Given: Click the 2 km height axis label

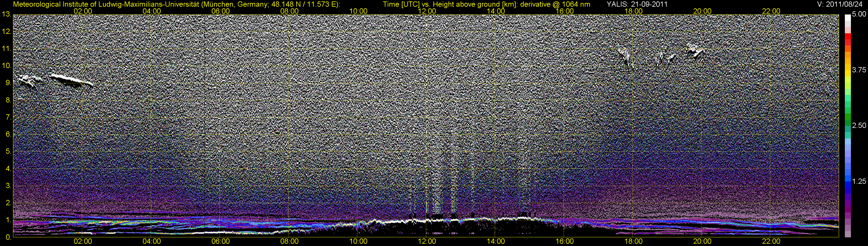Looking at the screenshot, I should (x=8, y=203).
